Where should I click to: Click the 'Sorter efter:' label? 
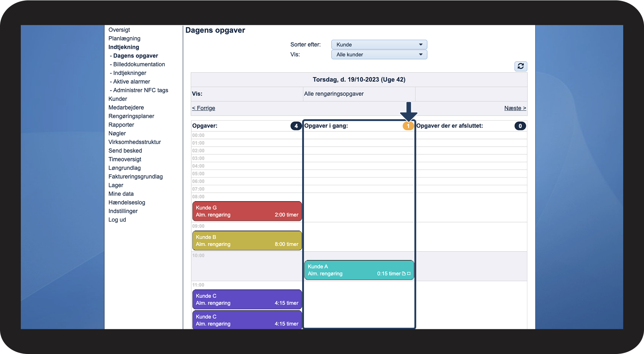point(305,44)
